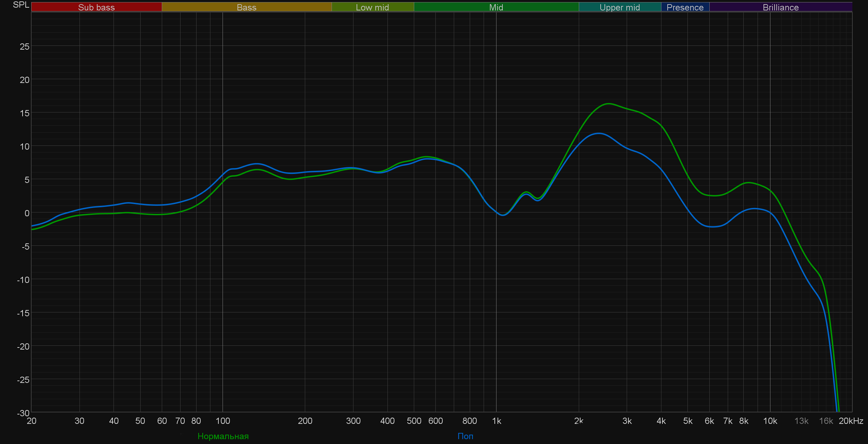Select the Low mid band header
Viewport: 868px width, 444px height.
pos(372,7)
